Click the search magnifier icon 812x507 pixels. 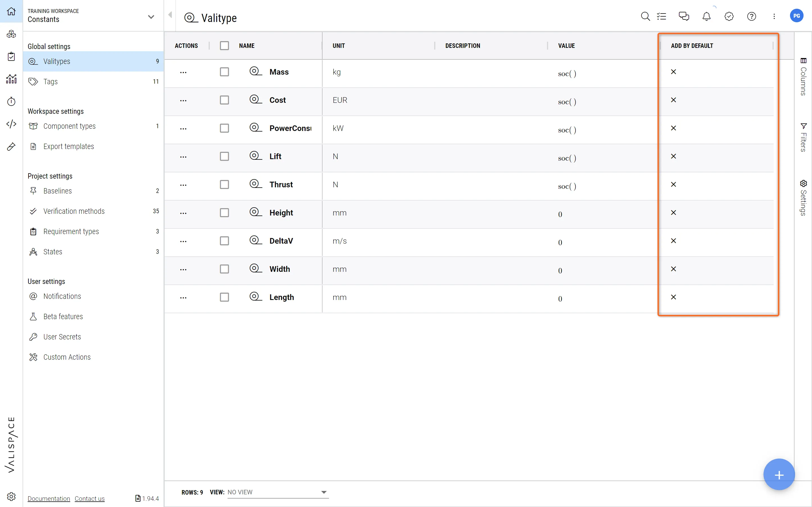[x=645, y=16]
